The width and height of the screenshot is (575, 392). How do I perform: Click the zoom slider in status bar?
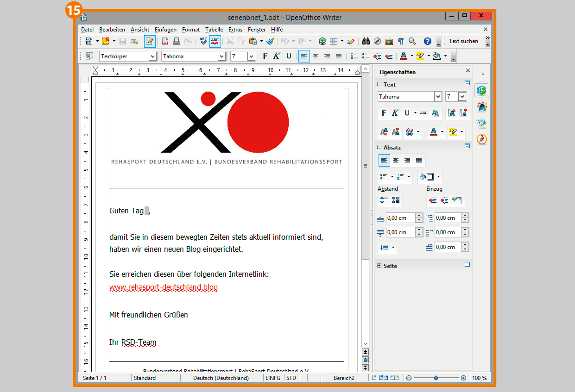(436, 378)
